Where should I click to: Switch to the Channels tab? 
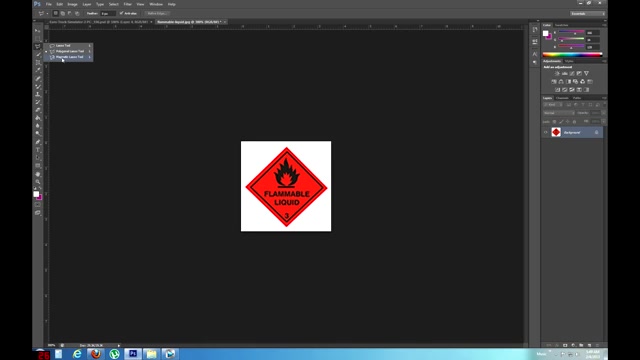pos(562,98)
